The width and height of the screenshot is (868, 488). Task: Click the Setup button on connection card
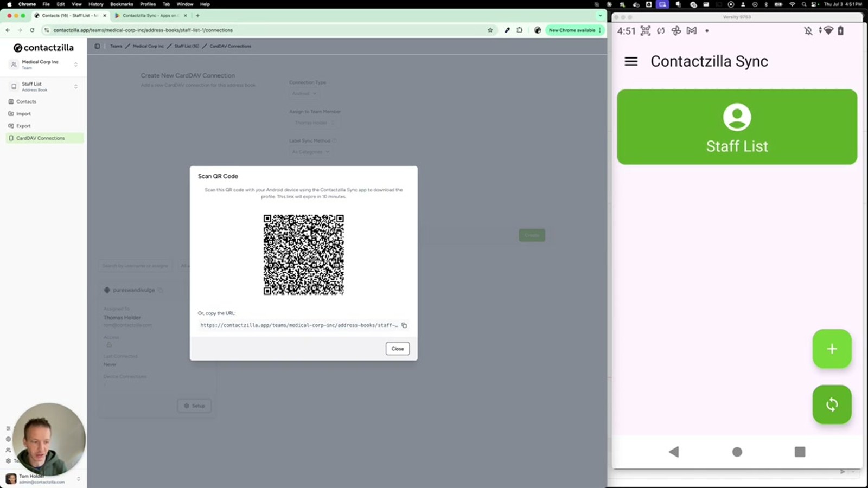click(x=194, y=406)
